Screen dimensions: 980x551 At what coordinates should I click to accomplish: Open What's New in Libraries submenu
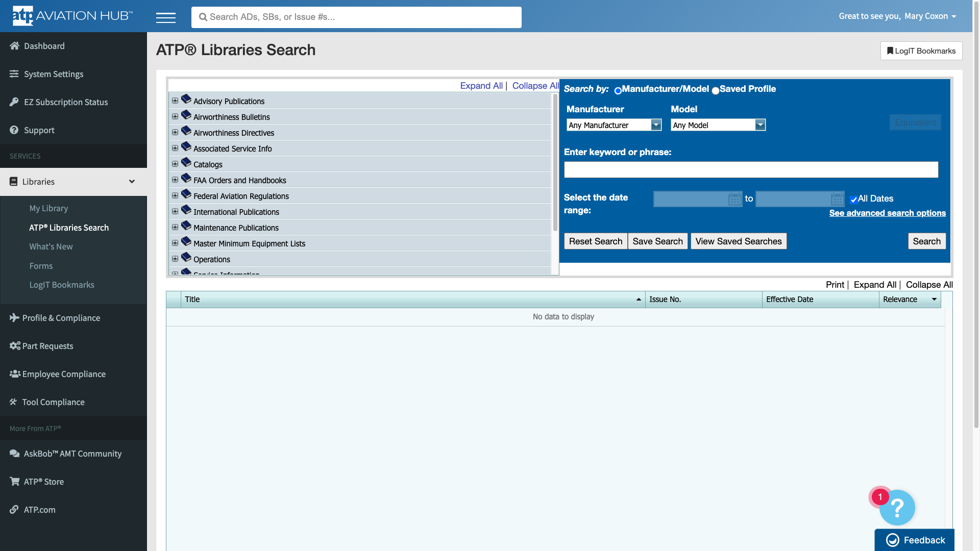(x=51, y=246)
